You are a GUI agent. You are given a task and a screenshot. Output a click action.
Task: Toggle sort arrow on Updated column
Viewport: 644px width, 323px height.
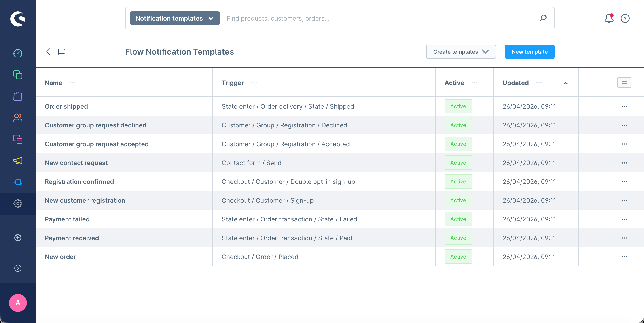click(x=566, y=83)
